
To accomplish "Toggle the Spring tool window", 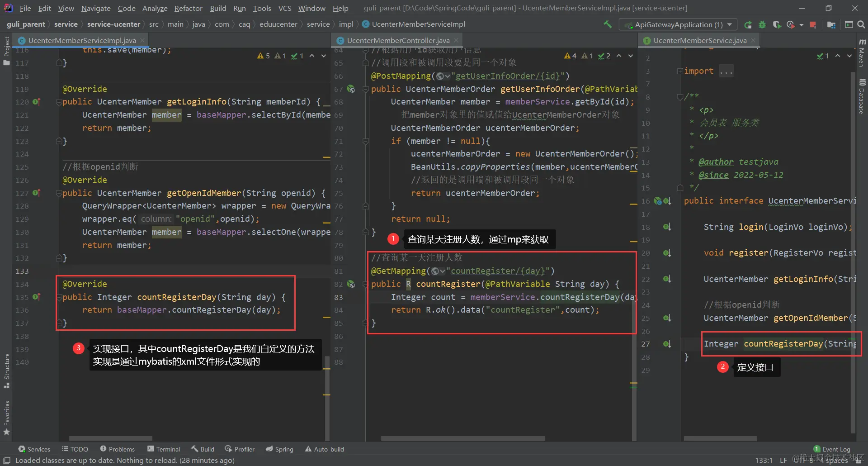I will [279, 449].
